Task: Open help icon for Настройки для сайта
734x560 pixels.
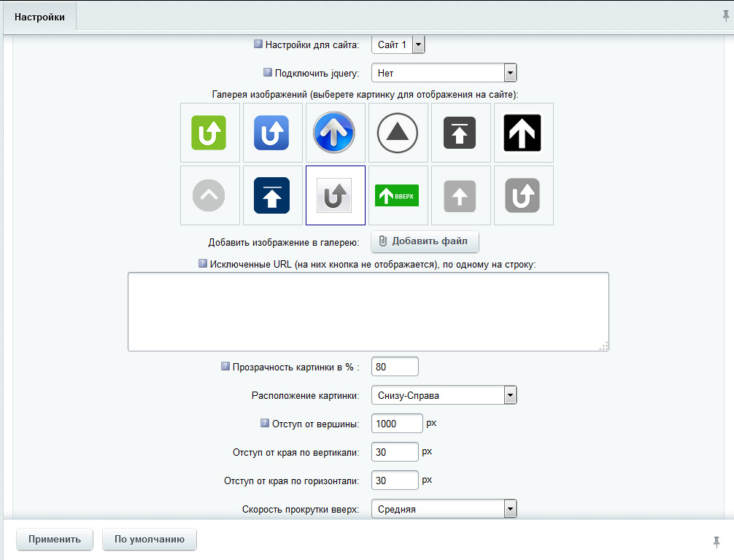Action: click(x=258, y=44)
